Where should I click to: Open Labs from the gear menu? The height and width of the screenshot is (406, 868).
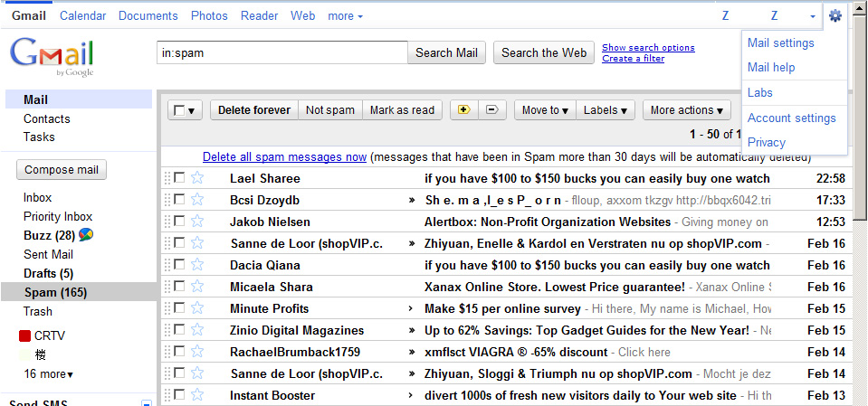pos(760,93)
